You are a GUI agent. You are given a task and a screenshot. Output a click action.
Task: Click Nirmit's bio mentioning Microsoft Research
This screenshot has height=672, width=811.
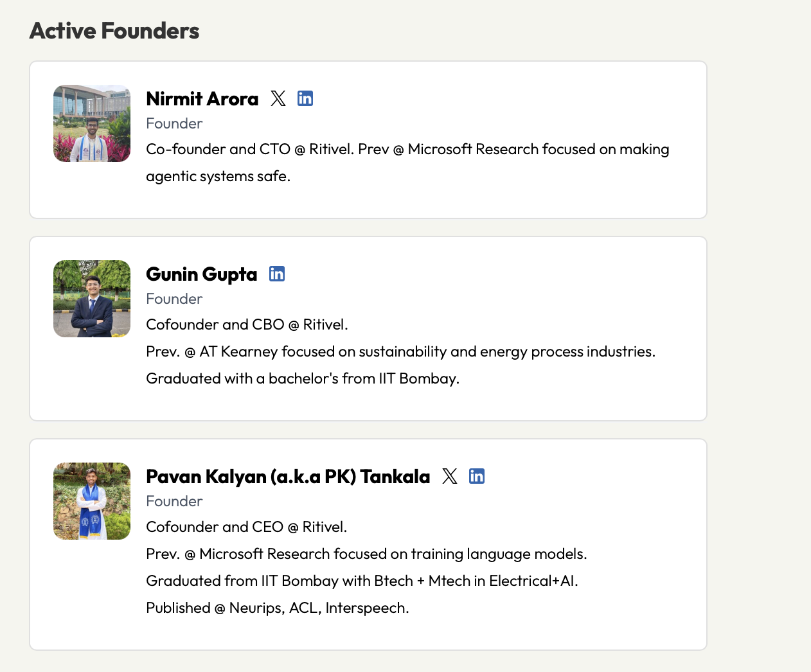(x=407, y=150)
